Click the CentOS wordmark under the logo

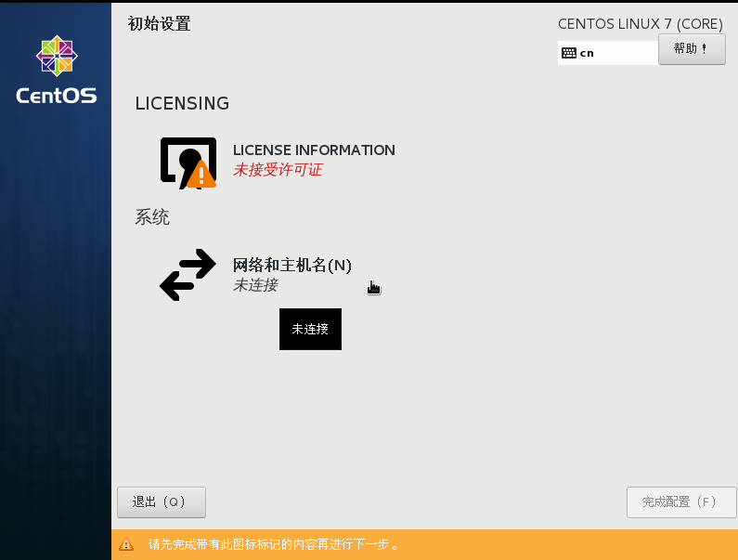tap(57, 96)
